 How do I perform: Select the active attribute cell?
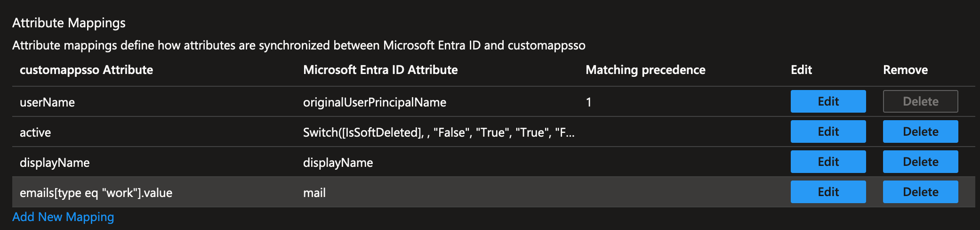tap(35, 132)
